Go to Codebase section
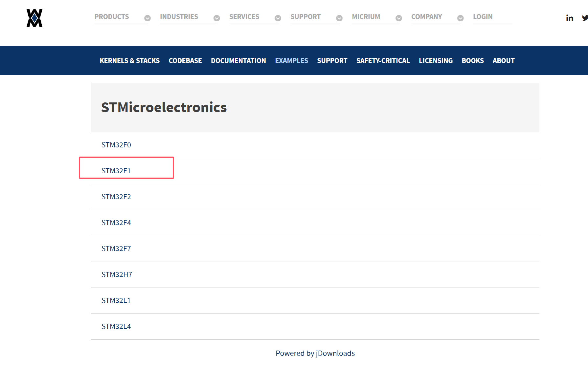Screen dimensions: 588x366 (x=185, y=61)
